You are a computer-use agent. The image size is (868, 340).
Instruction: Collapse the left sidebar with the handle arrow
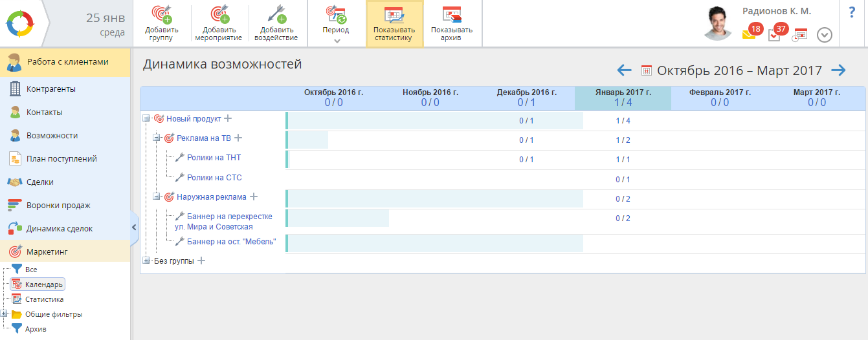(134, 227)
